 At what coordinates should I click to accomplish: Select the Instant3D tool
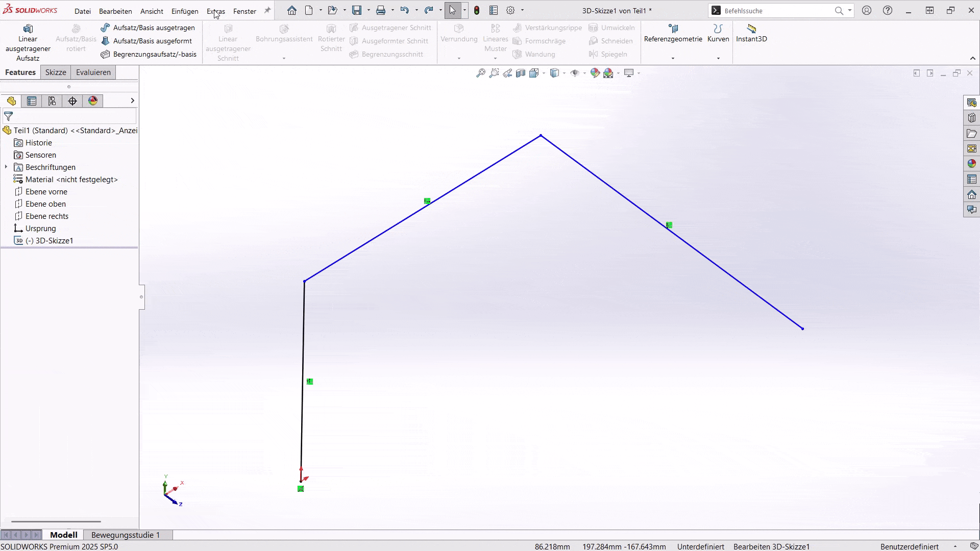point(751,33)
